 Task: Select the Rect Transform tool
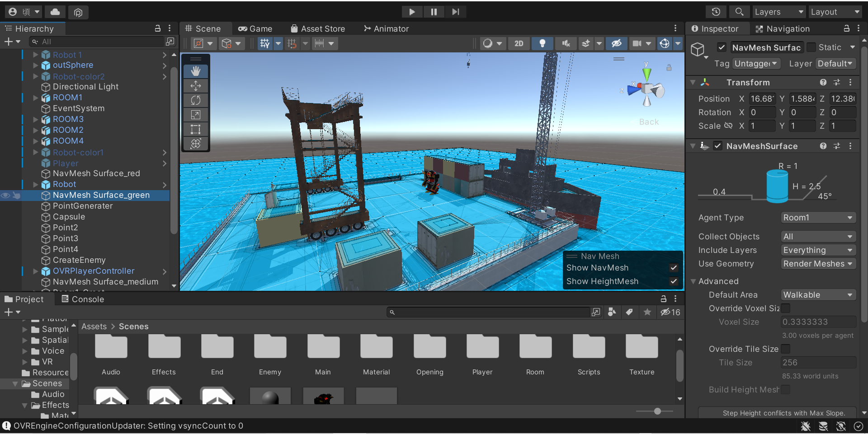[x=195, y=130]
